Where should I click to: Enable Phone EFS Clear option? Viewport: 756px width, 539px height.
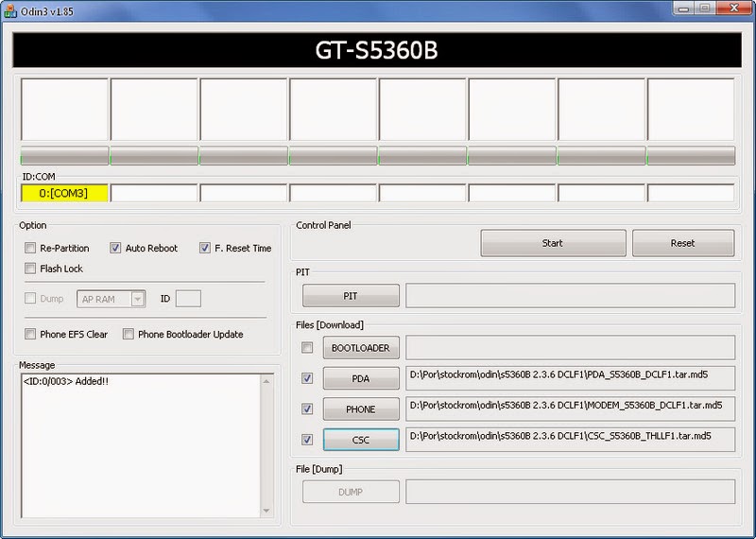(30, 334)
